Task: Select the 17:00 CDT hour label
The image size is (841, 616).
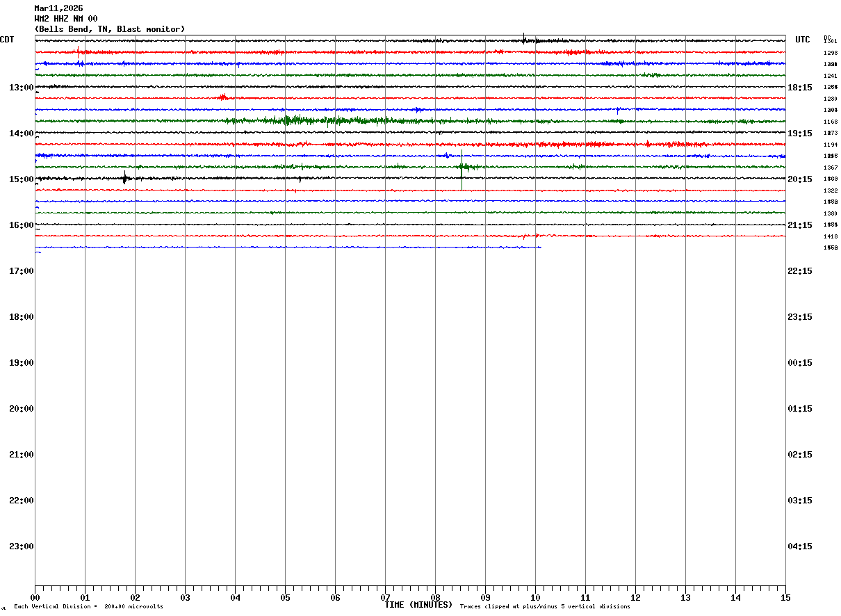Action: pyautogui.click(x=22, y=271)
